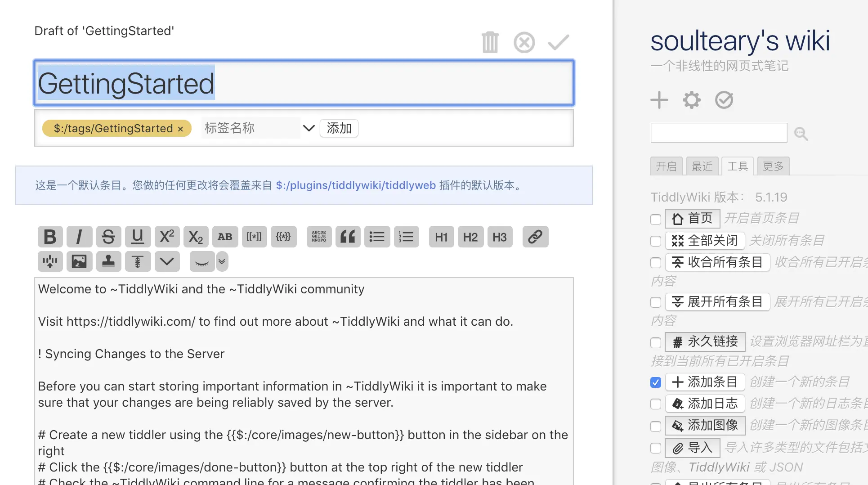Click the 添加 tag button
The width and height of the screenshot is (868, 485).
[339, 128]
